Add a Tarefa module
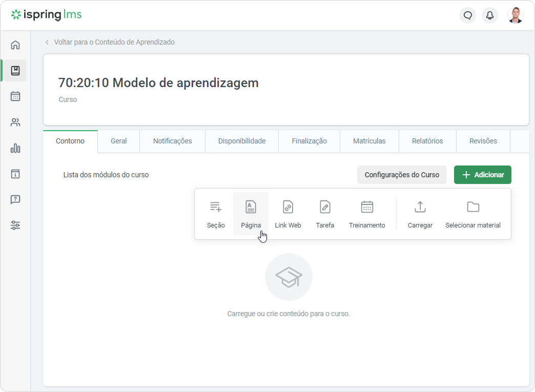Viewport: 535px width, 392px height. coord(325,214)
